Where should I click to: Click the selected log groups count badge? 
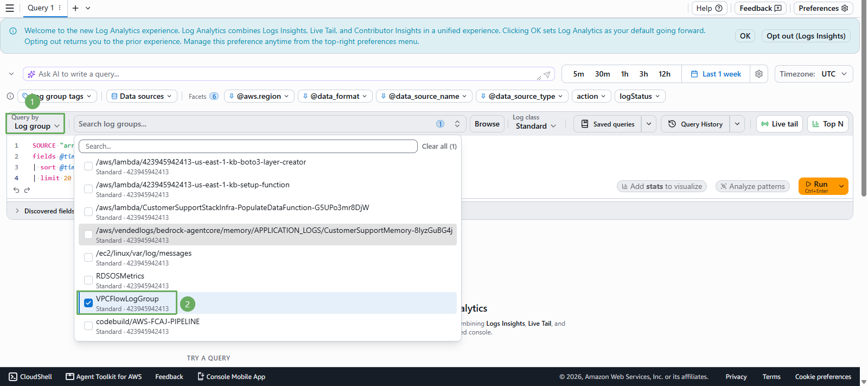click(441, 124)
